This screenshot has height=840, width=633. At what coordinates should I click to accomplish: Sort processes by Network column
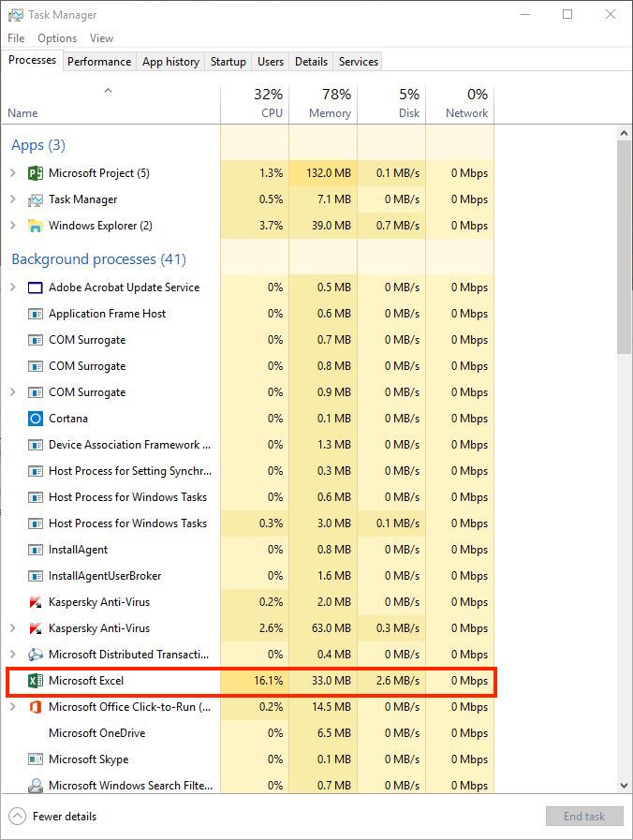pos(460,105)
